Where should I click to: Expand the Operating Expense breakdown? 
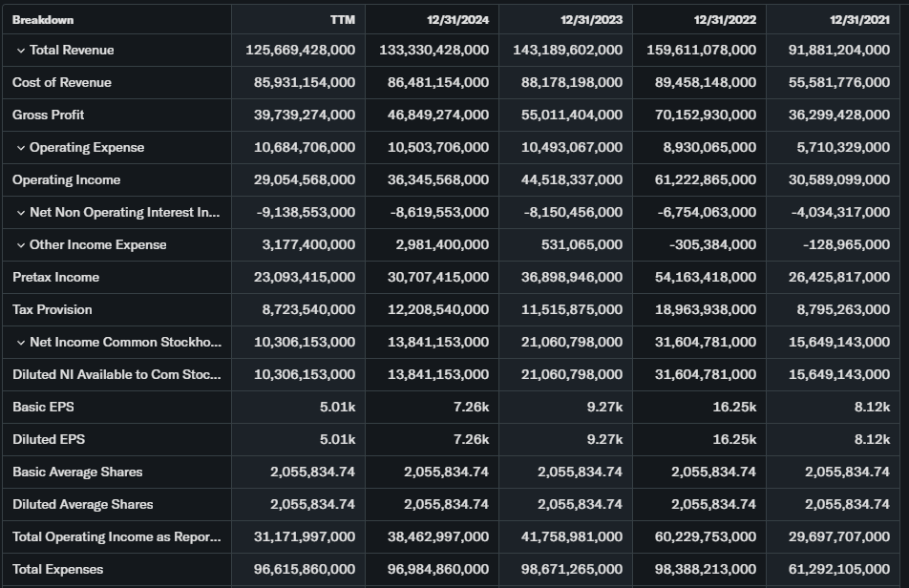tap(20, 147)
